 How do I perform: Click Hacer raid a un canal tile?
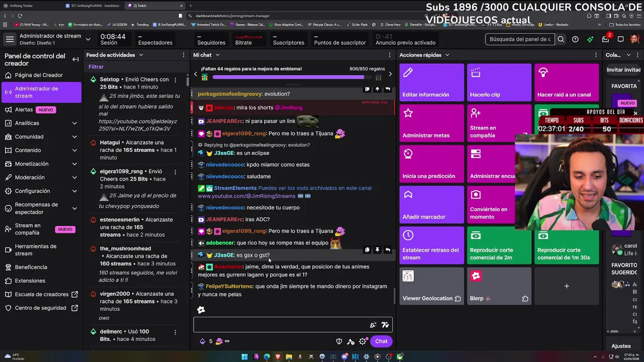click(567, 82)
